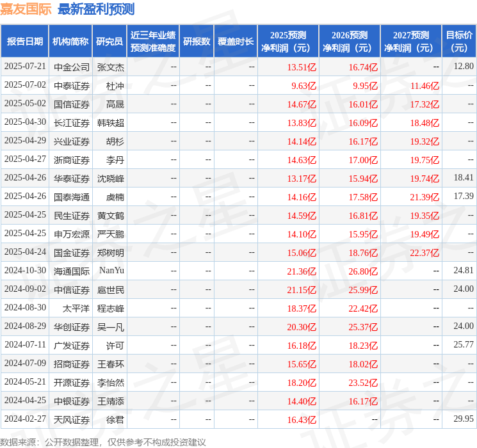Click the 9.63亿 profit value
The width and height of the screenshot is (477, 448).
pyautogui.click(x=304, y=86)
